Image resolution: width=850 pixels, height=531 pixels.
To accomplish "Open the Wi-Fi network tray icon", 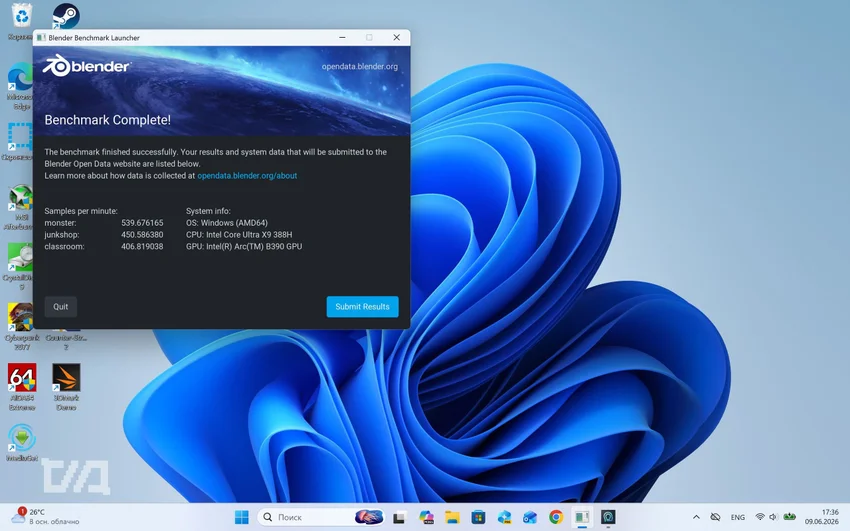I will [x=760, y=517].
